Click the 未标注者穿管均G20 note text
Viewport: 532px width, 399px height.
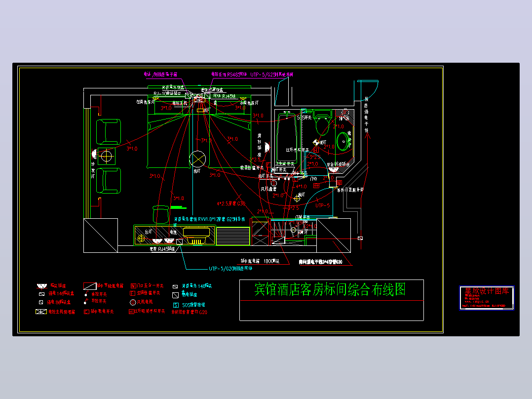coord(189,312)
